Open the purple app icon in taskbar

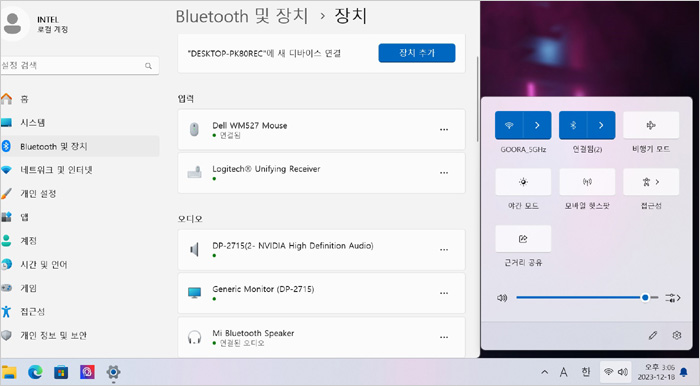tap(88, 372)
